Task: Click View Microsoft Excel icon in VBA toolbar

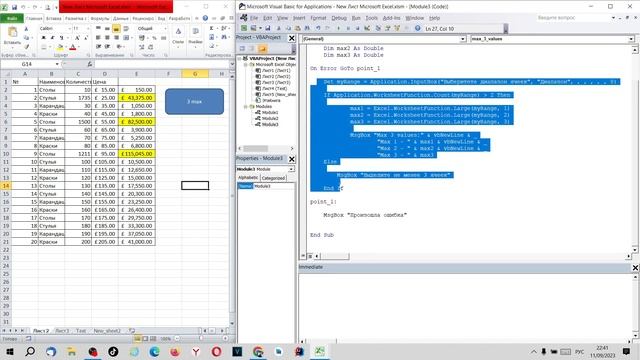Action: (244, 28)
